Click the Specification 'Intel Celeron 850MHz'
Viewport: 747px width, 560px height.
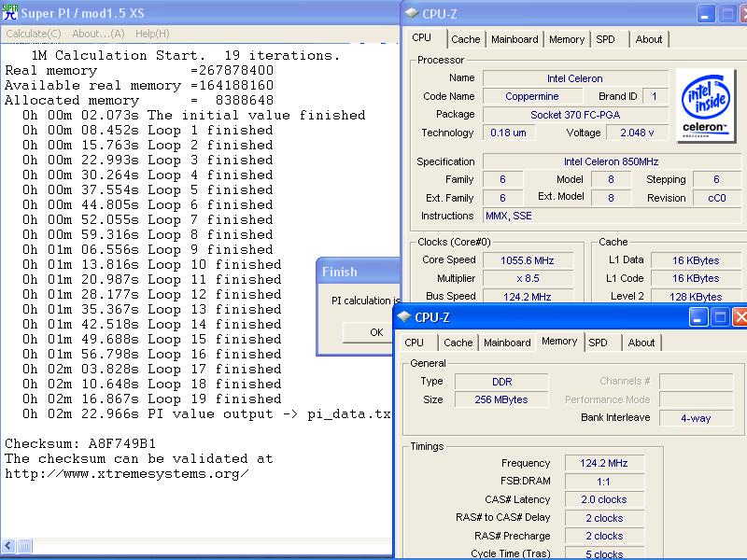coord(612,161)
